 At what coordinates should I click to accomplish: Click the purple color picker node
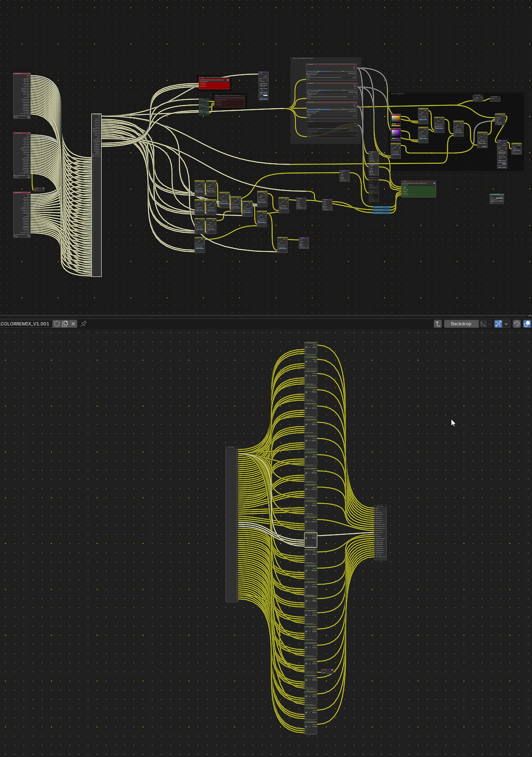[395, 135]
